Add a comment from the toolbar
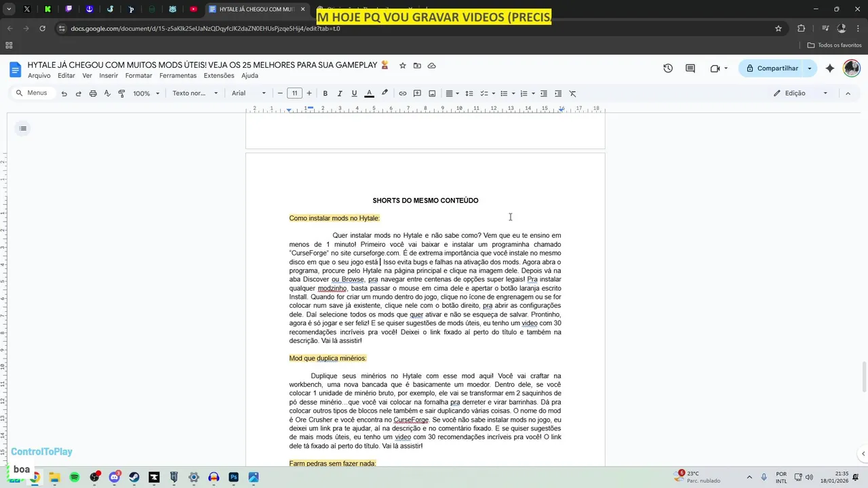 tap(418, 94)
